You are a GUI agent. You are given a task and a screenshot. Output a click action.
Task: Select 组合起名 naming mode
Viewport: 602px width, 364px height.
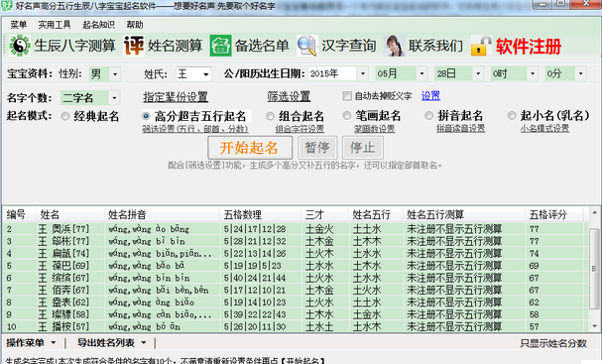[x=270, y=116]
